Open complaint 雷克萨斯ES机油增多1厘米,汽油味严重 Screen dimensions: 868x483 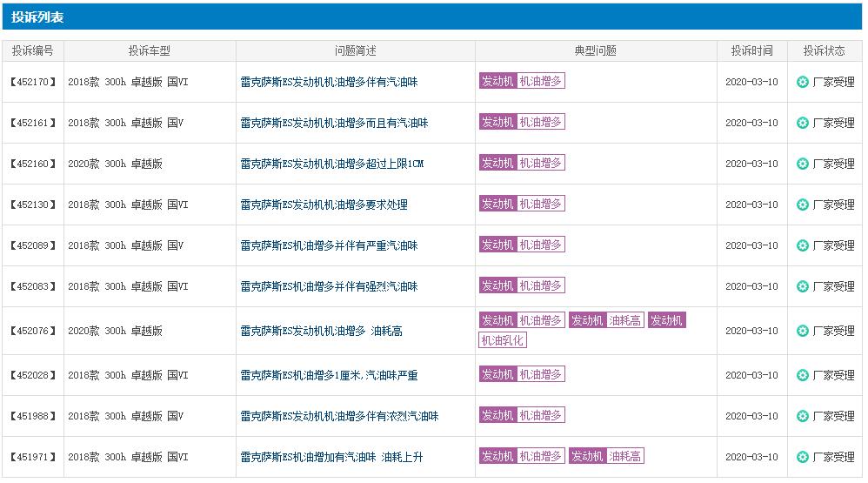(329, 376)
